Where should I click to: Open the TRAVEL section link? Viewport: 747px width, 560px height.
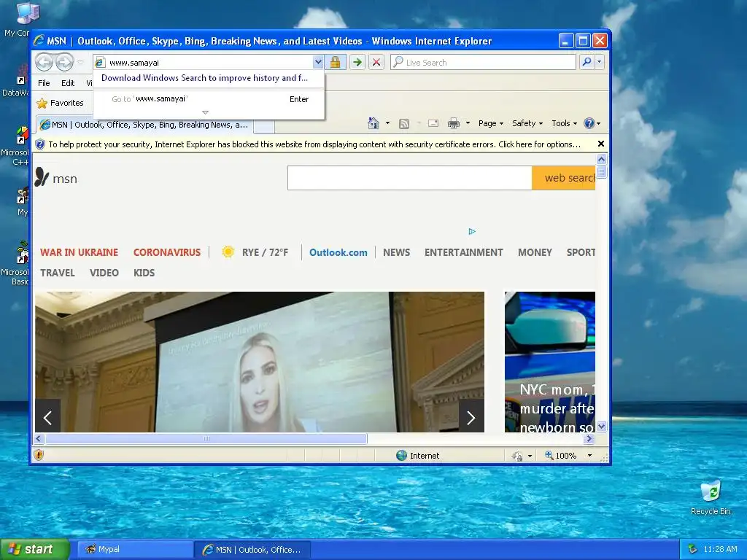click(57, 273)
